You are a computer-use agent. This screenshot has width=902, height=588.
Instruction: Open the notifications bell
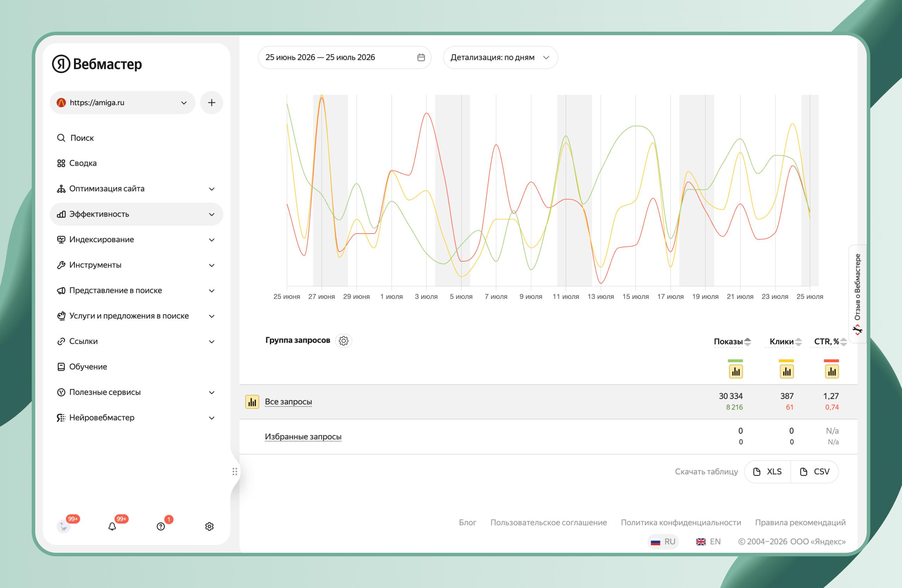pos(112,526)
